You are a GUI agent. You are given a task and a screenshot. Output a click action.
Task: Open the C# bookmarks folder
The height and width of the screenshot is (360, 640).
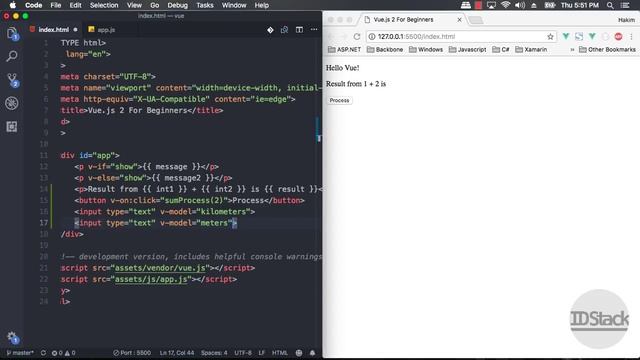501,49
